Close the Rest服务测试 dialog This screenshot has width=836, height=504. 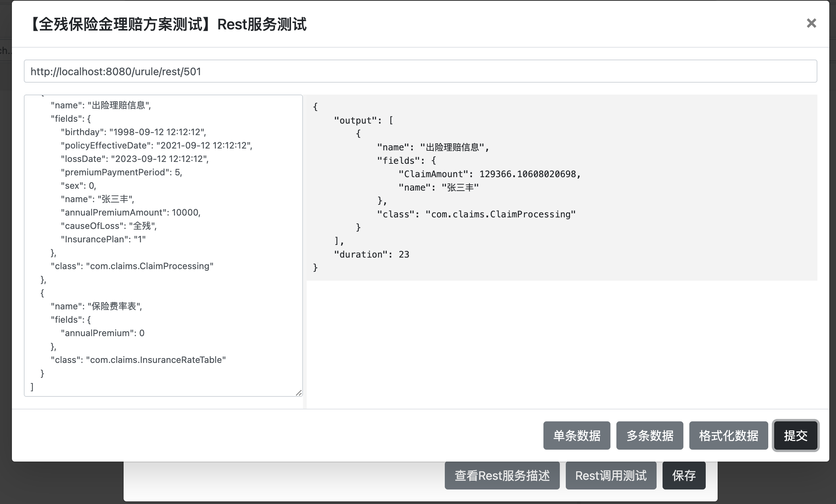click(811, 23)
